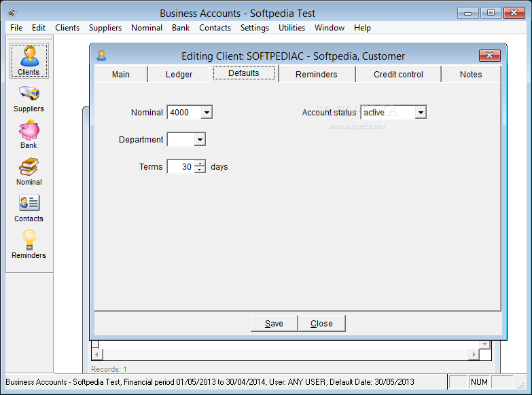
Task: Switch to the Ledger tab
Action: [x=179, y=74]
